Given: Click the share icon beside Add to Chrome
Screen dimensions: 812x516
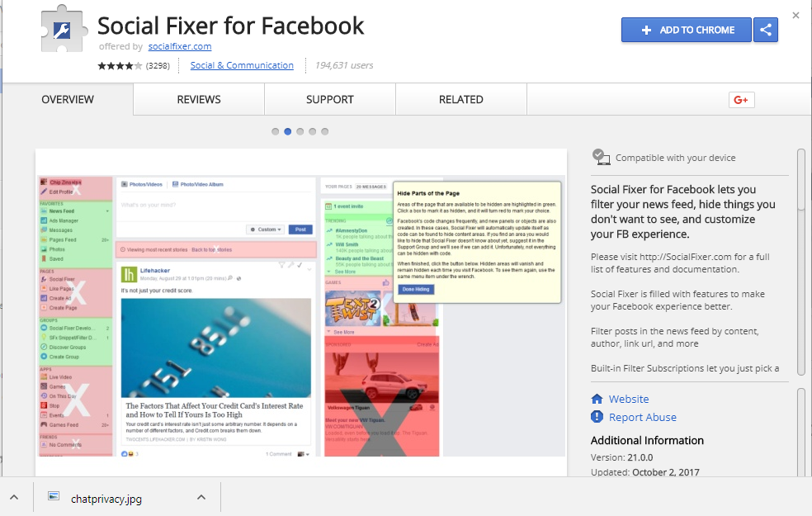Looking at the screenshot, I should point(766,30).
